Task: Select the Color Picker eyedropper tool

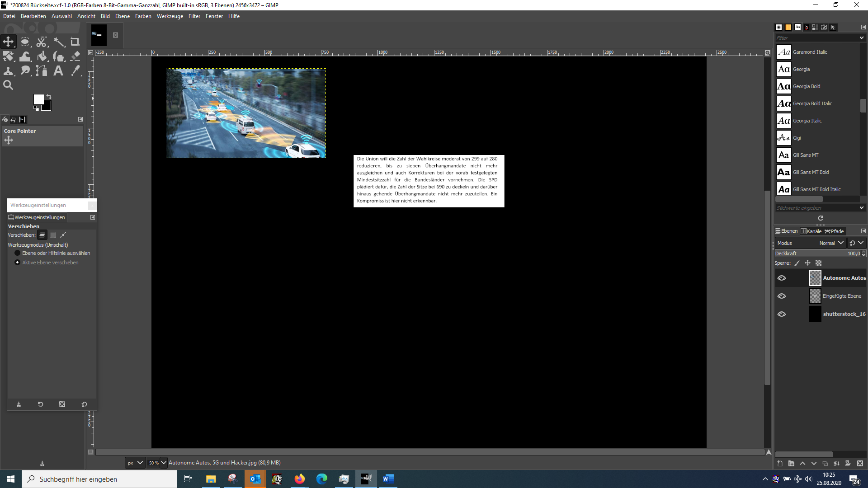Action: click(75, 71)
